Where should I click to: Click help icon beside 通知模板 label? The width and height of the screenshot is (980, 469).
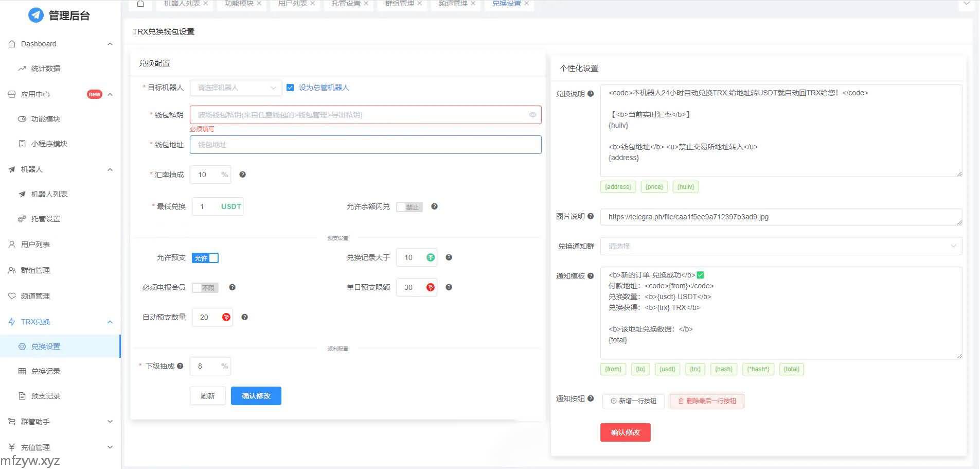tap(591, 276)
